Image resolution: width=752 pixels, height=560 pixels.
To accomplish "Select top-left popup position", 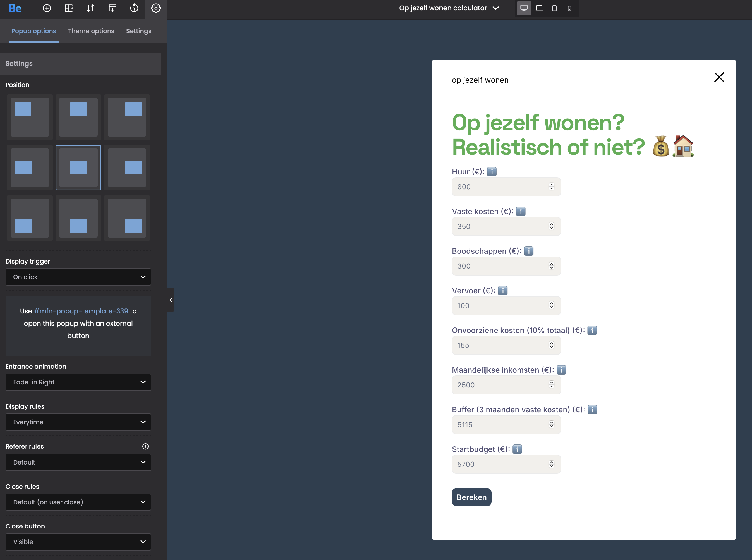I will 30,117.
